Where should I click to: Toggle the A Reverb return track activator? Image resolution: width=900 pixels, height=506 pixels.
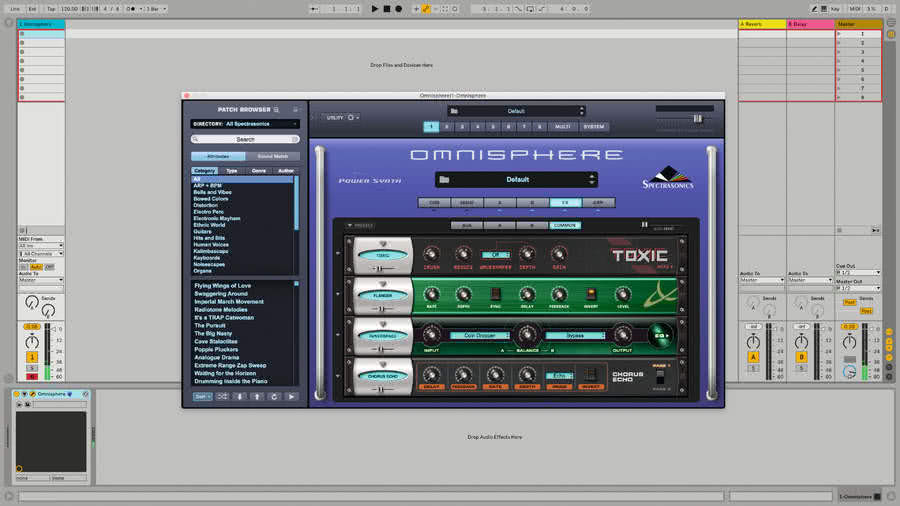coord(753,357)
